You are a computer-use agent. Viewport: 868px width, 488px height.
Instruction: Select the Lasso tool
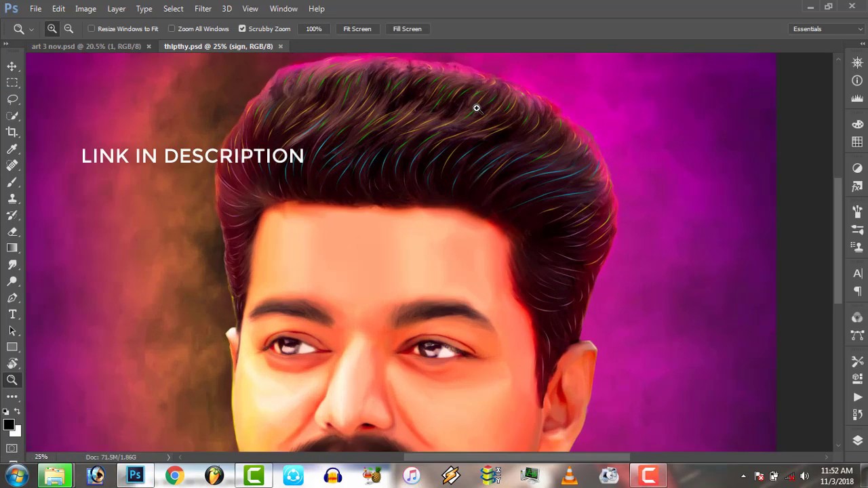[x=12, y=99]
